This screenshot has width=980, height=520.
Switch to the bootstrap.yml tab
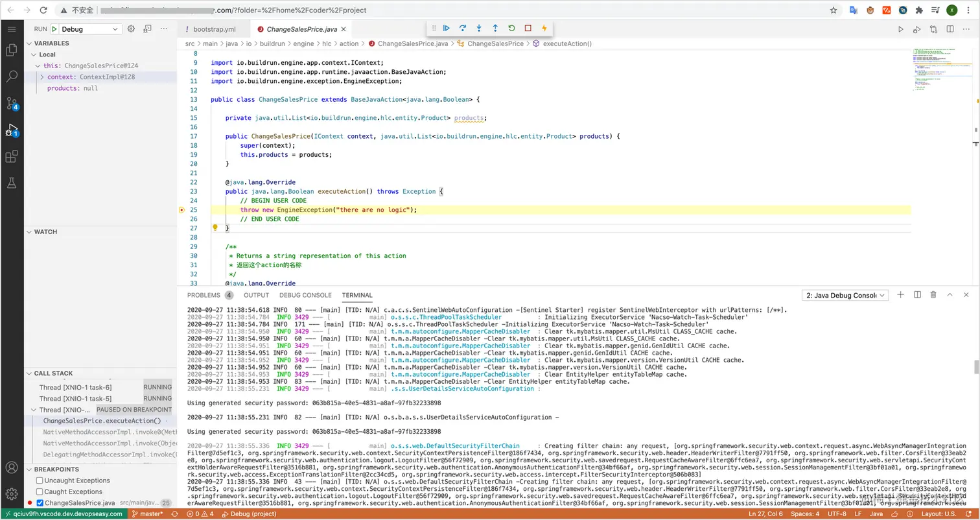pyautogui.click(x=214, y=29)
